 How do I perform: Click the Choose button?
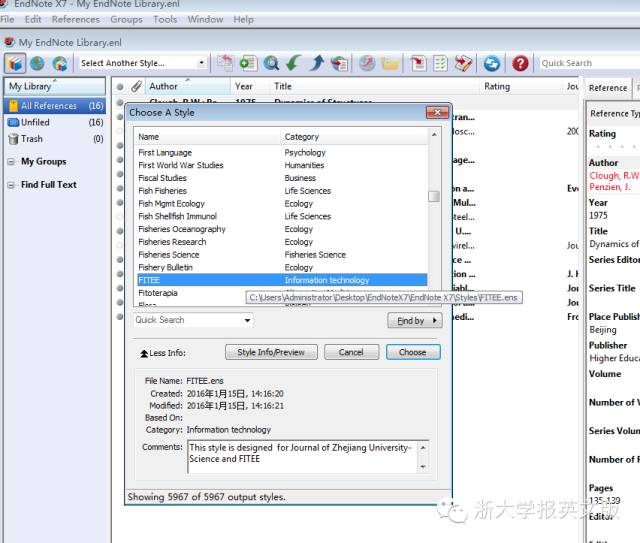413,352
